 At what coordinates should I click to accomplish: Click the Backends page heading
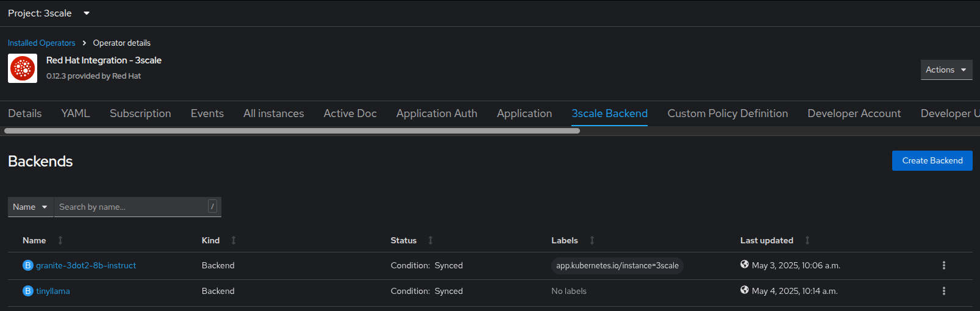[x=40, y=161]
